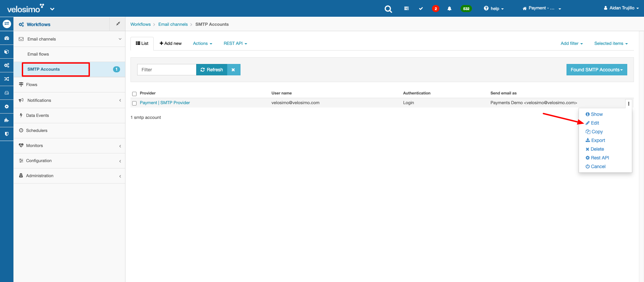Open the shield security rail icon
The height and width of the screenshot is (282, 644).
click(7, 134)
